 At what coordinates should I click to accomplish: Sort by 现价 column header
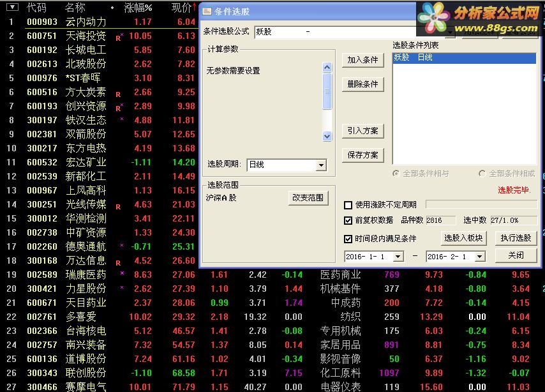point(181,8)
